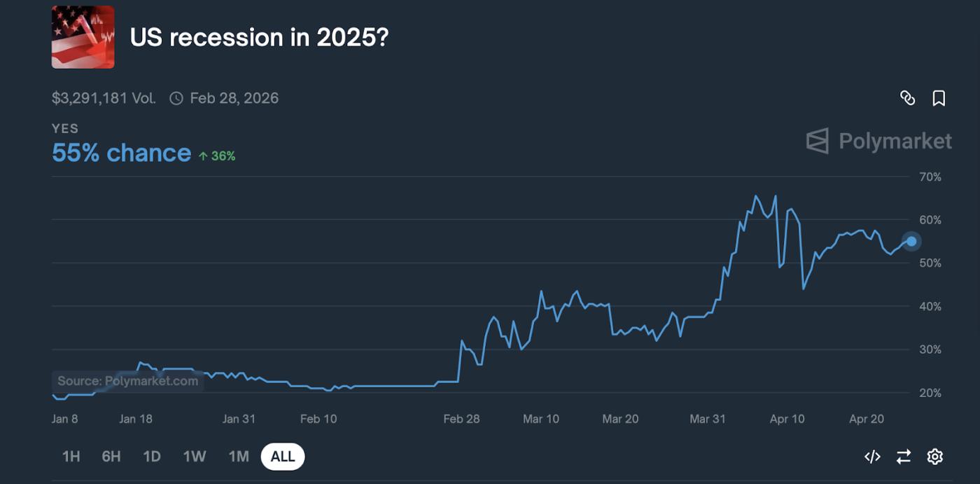Click the $3,291,181 Vol. text
This screenshot has height=484, width=980.
click(104, 98)
